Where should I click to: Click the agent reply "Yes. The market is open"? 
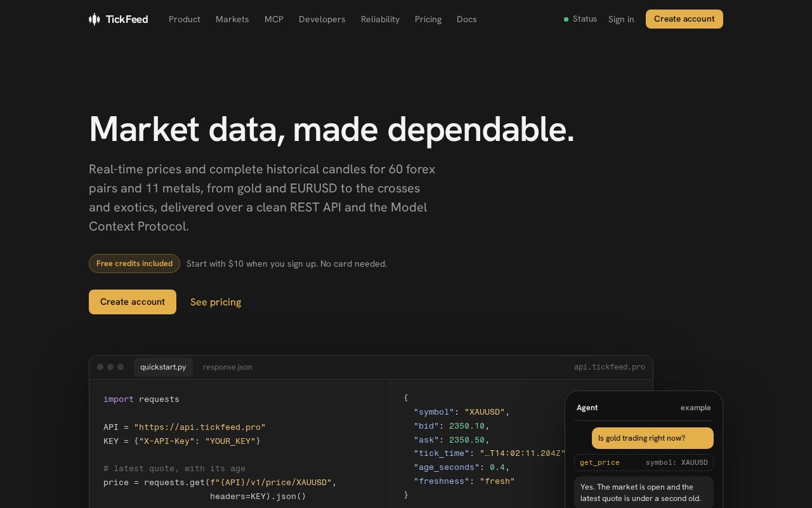pos(644,492)
